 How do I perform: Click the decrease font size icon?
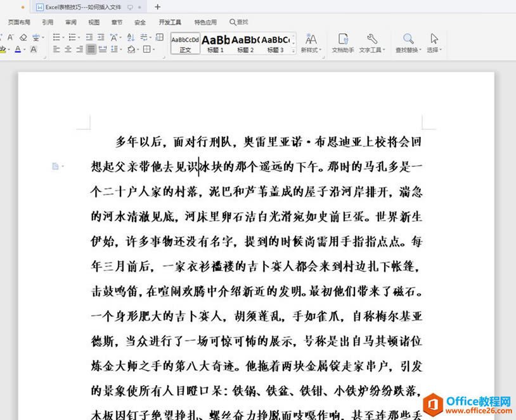tap(11, 37)
